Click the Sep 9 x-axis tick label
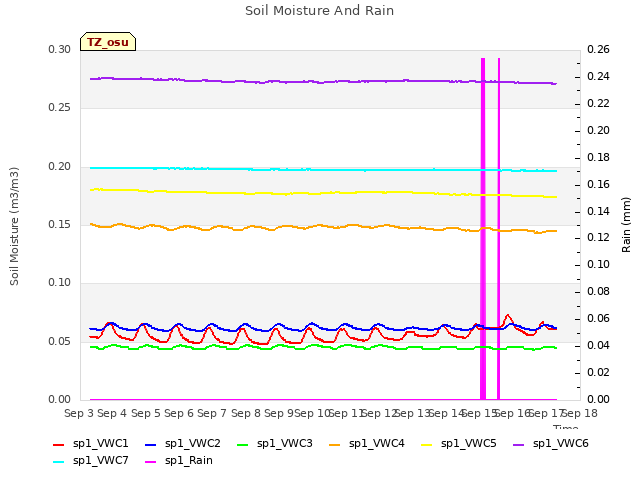The height and width of the screenshot is (480, 640). click(x=279, y=413)
